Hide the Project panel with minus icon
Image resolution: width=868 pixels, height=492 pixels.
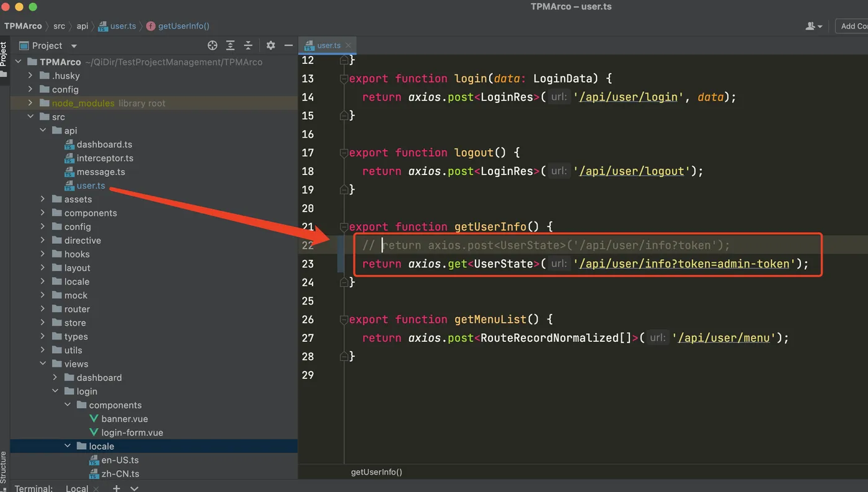tap(288, 45)
